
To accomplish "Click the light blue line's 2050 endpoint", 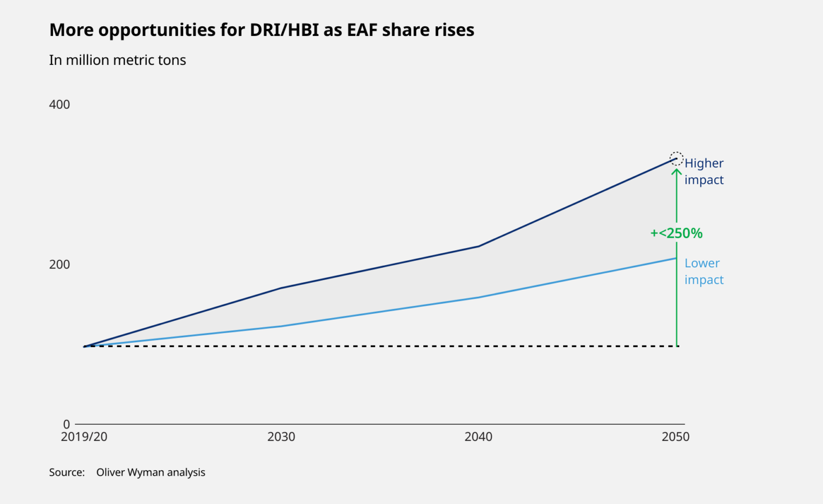I will click(x=676, y=258).
